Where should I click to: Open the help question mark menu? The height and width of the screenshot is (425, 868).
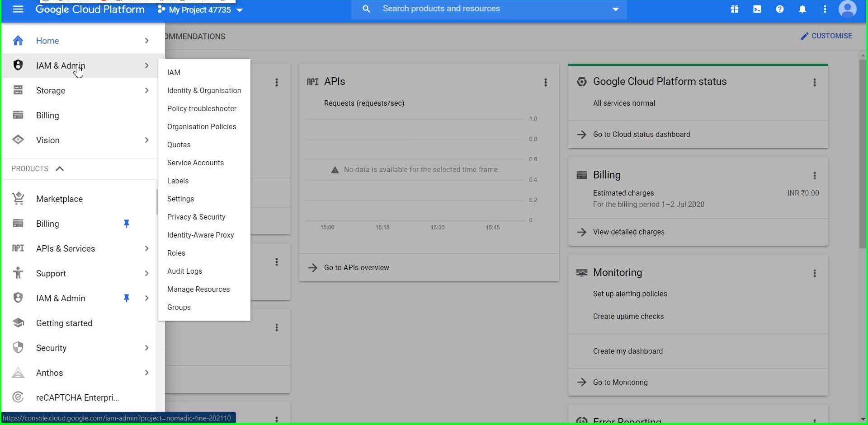click(x=780, y=9)
